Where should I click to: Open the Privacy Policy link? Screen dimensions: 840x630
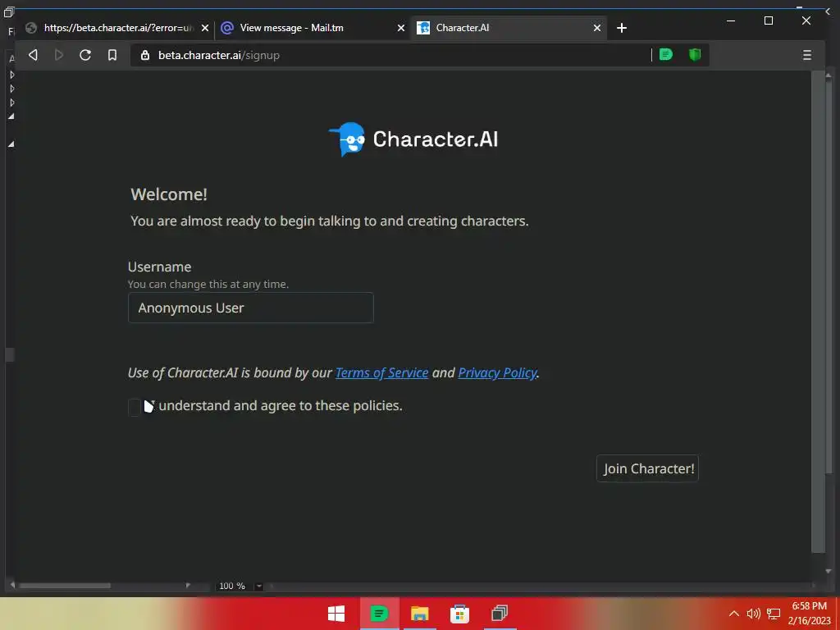[x=497, y=373]
